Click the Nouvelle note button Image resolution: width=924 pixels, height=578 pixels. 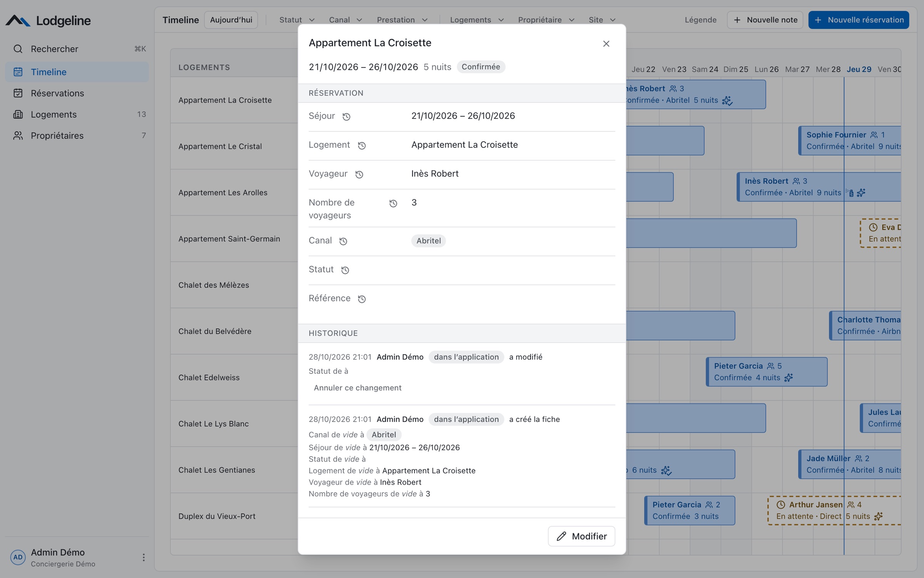765,20
